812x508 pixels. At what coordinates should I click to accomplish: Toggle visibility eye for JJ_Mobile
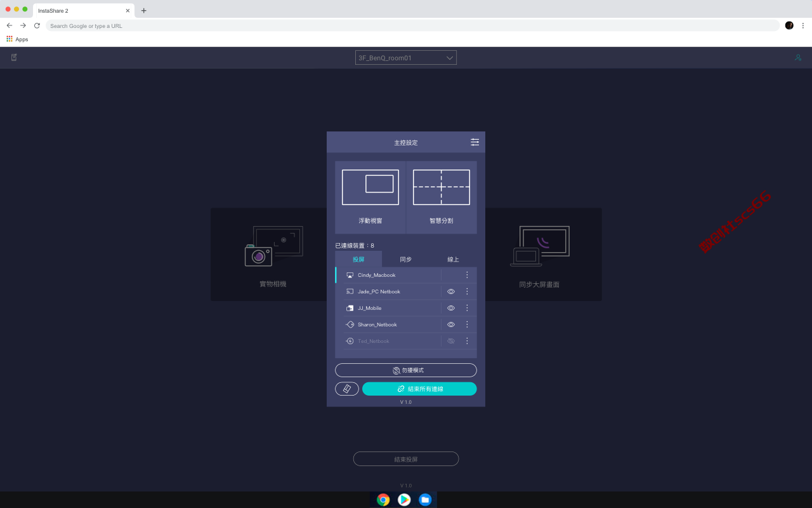pyautogui.click(x=451, y=308)
